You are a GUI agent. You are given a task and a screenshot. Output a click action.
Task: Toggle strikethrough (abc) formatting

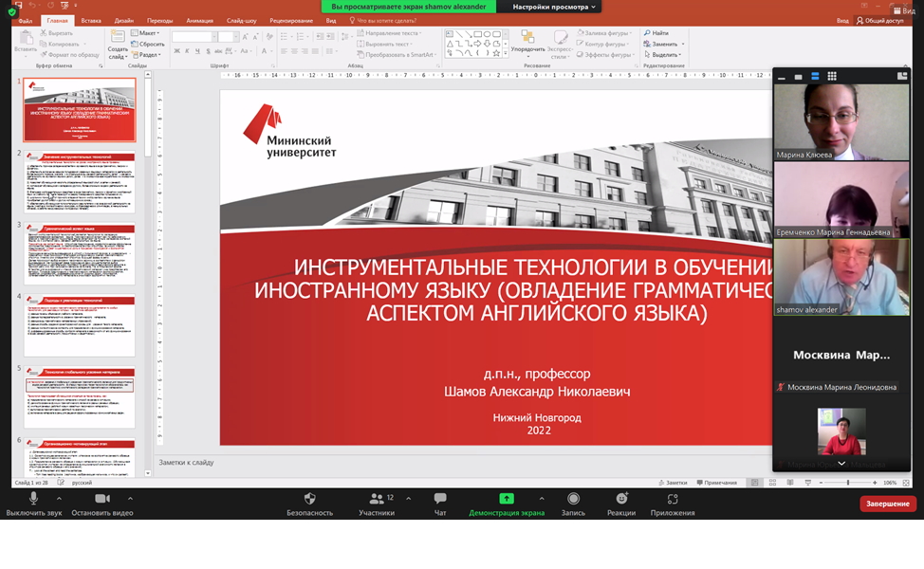coord(218,51)
